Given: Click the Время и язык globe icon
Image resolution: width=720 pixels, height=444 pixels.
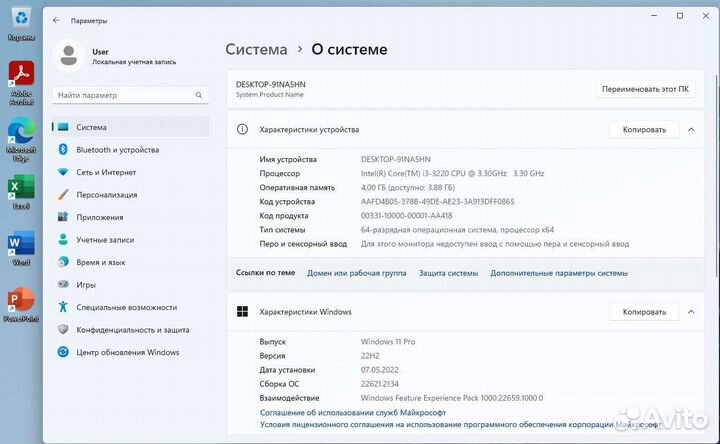Looking at the screenshot, I should pyautogui.click(x=63, y=262).
